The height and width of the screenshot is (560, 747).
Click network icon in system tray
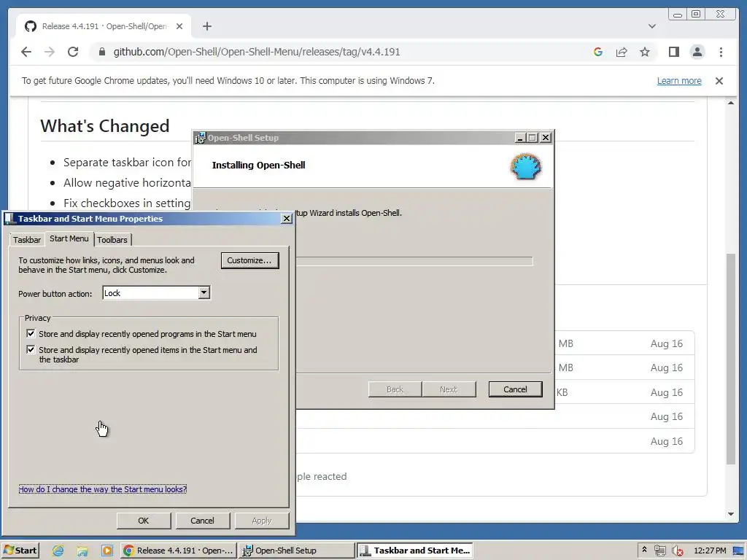659,551
